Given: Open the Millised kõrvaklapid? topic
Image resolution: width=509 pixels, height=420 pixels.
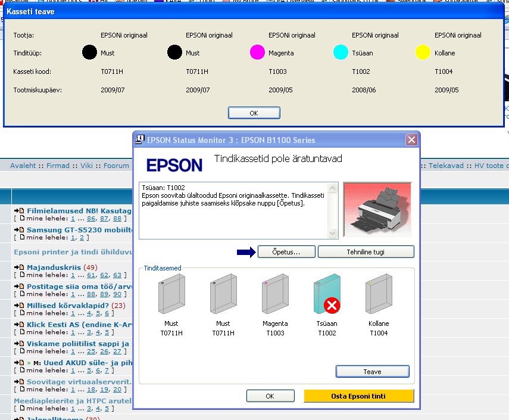Looking at the screenshot, I should click(x=68, y=306).
